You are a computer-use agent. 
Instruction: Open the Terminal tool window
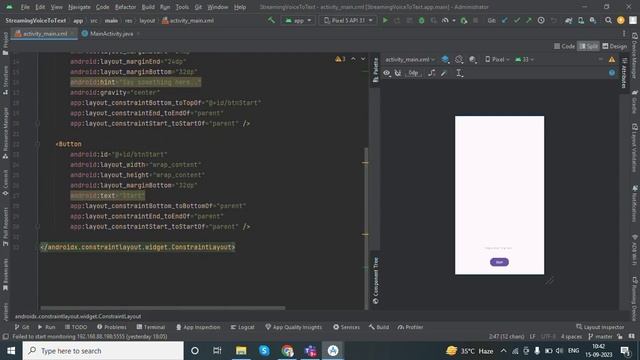[x=151, y=327]
